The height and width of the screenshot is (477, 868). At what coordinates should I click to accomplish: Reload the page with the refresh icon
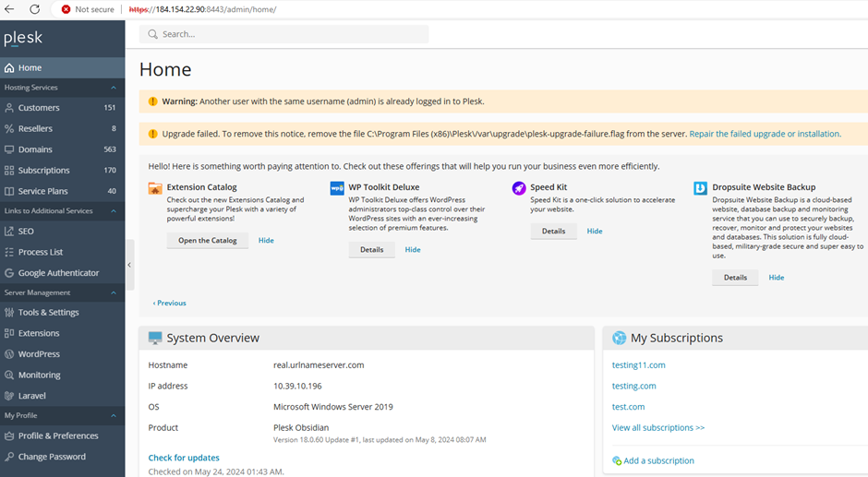(34, 9)
